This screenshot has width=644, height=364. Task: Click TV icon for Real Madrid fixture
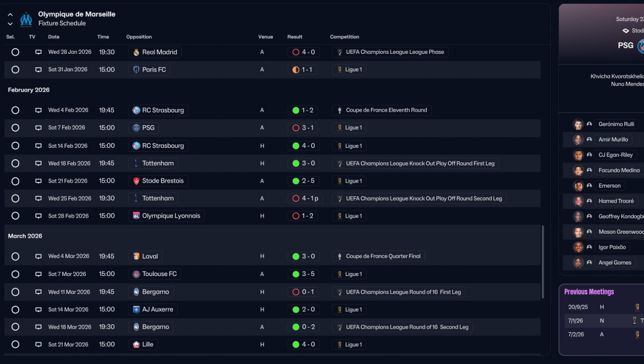coord(38,52)
